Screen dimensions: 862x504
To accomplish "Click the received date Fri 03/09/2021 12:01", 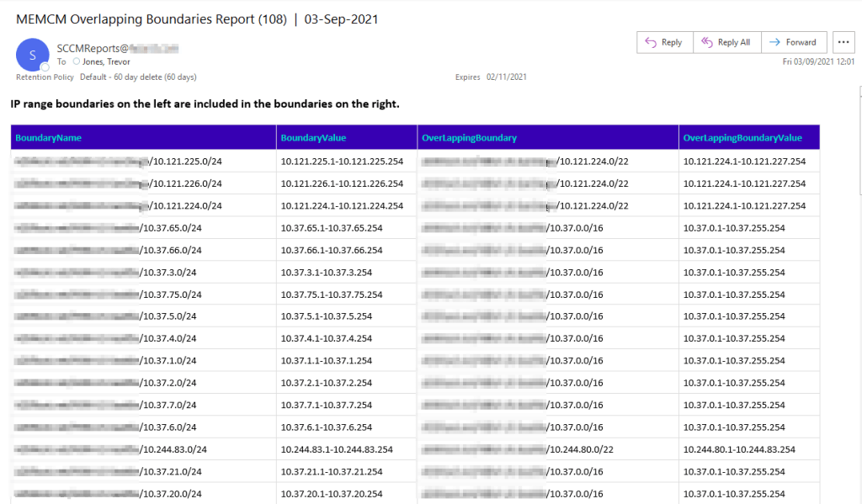I will [817, 61].
